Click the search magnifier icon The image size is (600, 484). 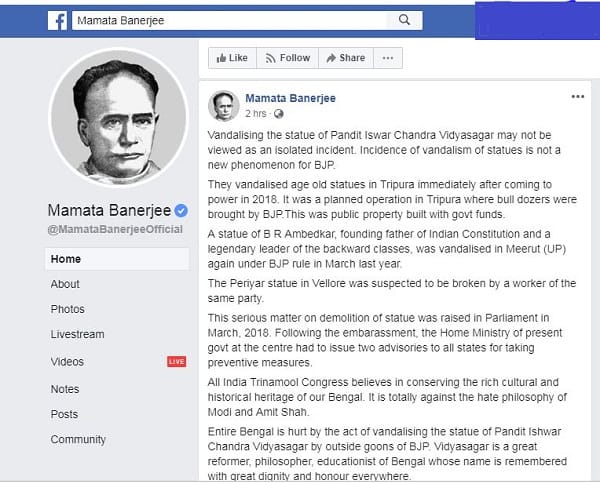coord(404,20)
